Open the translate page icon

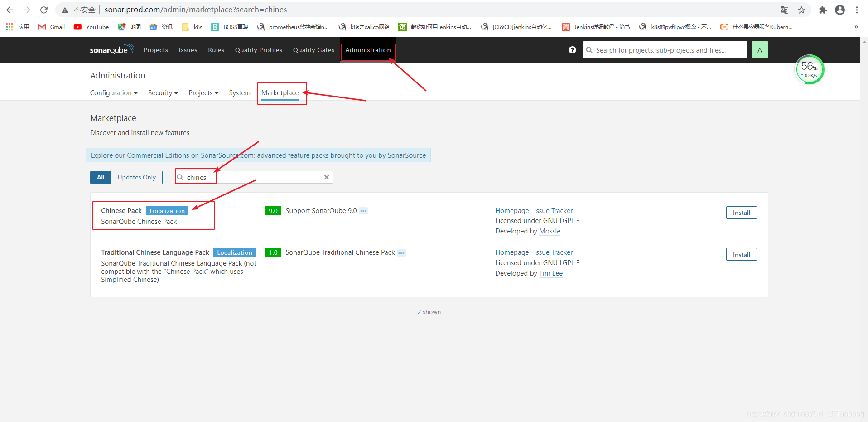click(784, 10)
